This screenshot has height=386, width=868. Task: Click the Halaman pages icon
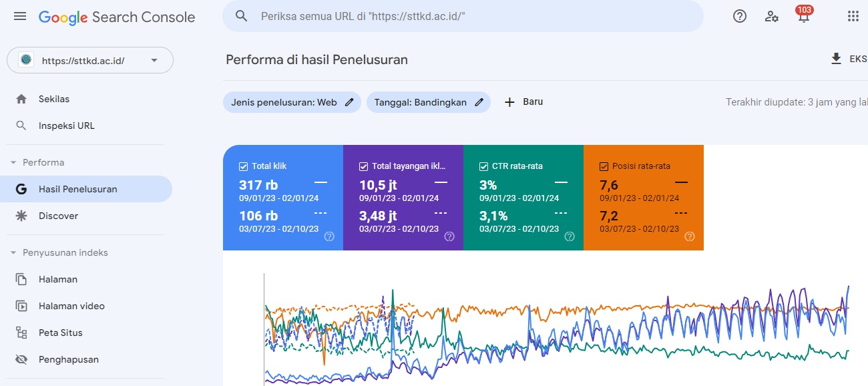tap(21, 279)
